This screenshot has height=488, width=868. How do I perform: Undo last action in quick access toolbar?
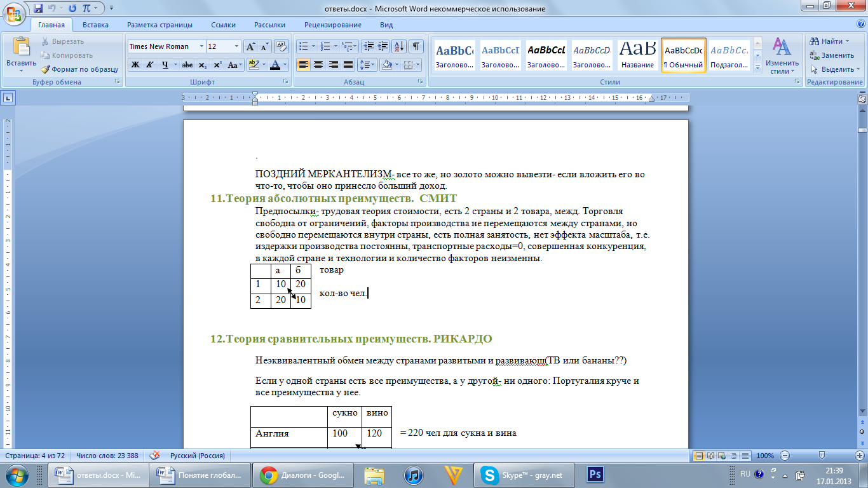point(53,8)
